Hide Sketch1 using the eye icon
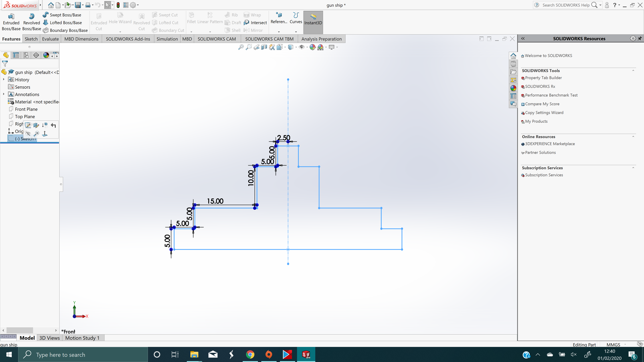Screen dimensions: 644x362 tap(28, 134)
